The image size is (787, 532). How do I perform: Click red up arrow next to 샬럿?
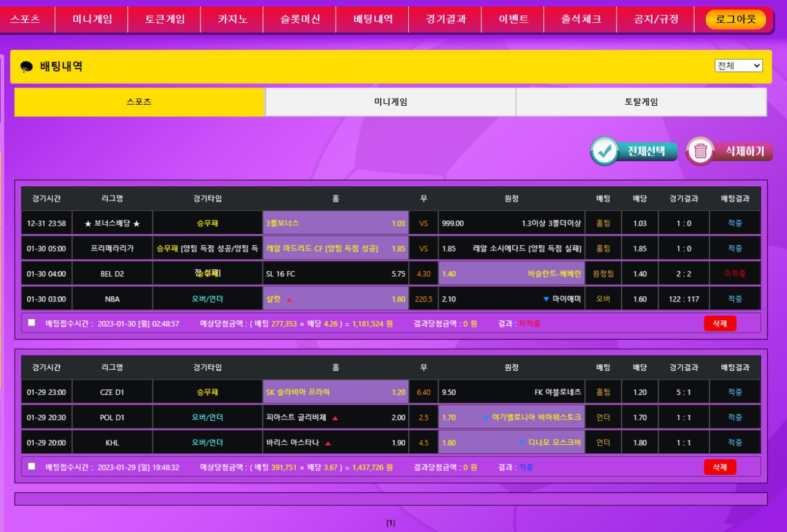[x=290, y=300]
